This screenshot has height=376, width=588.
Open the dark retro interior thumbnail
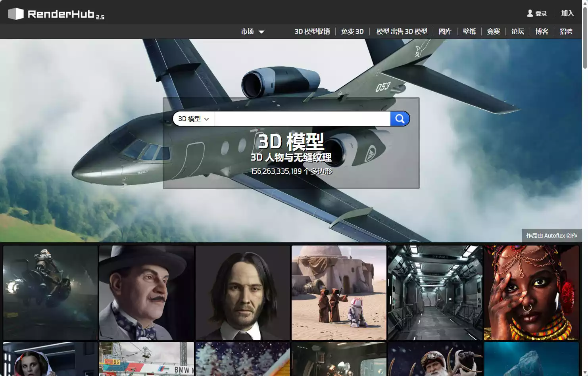pyautogui.click(x=339, y=359)
